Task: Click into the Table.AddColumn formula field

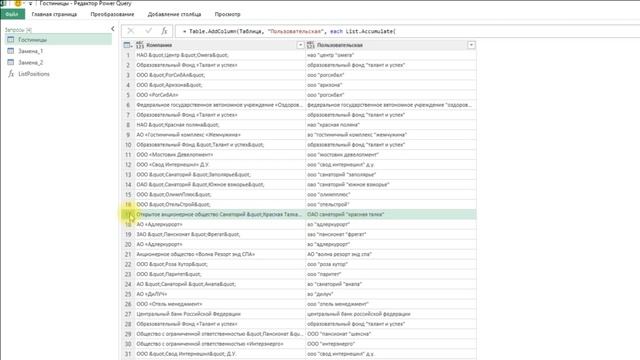Action: click(407, 31)
